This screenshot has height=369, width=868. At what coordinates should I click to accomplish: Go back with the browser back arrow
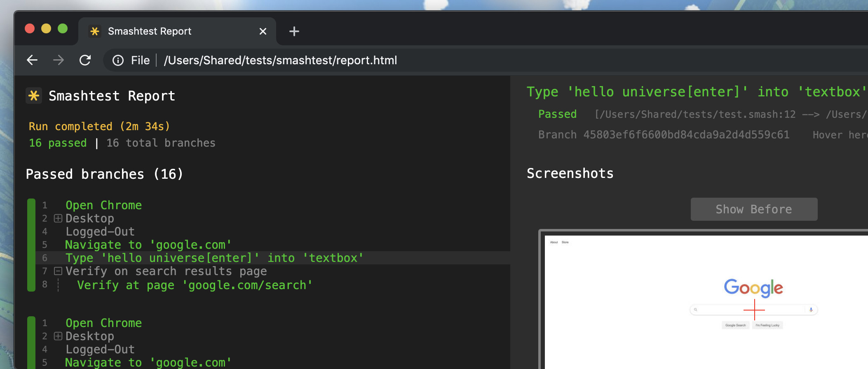pos(32,60)
